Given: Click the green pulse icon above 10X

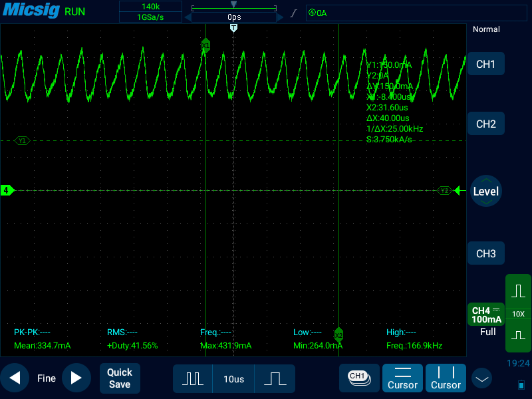Looking at the screenshot, I should (518, 291).
